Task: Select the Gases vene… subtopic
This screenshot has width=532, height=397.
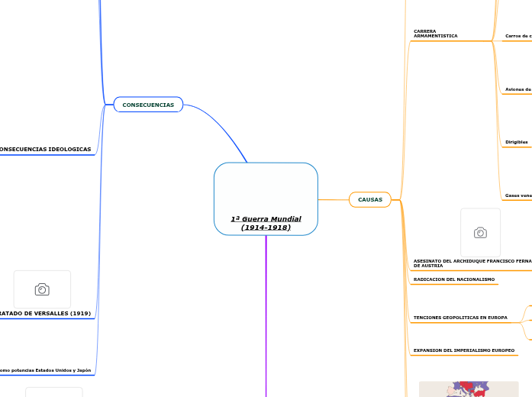Action: (518, 195)
